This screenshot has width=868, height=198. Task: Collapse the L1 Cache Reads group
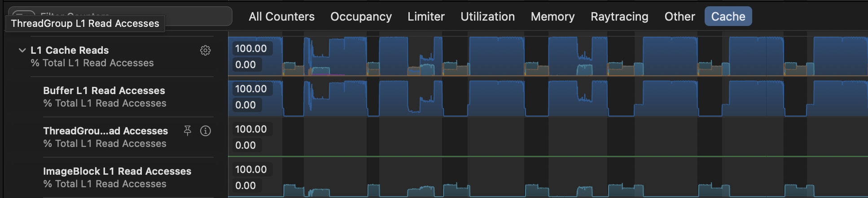coord(22,50)
